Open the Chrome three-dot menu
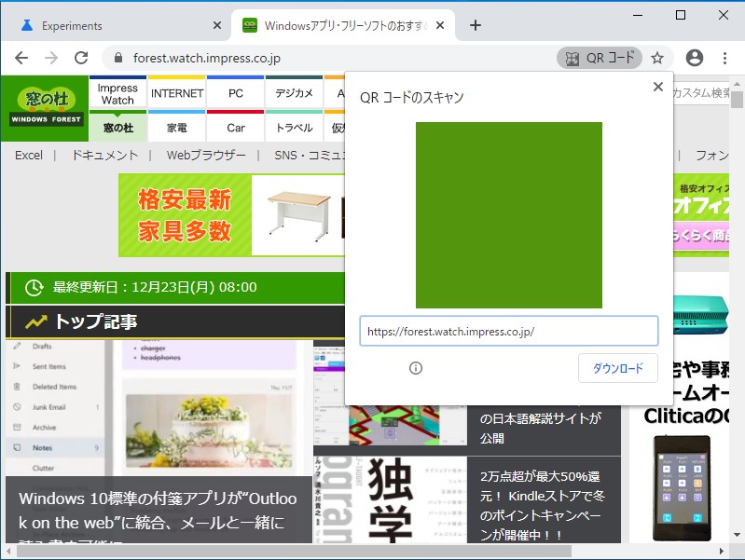745x560 pixels. coord(724,58)
